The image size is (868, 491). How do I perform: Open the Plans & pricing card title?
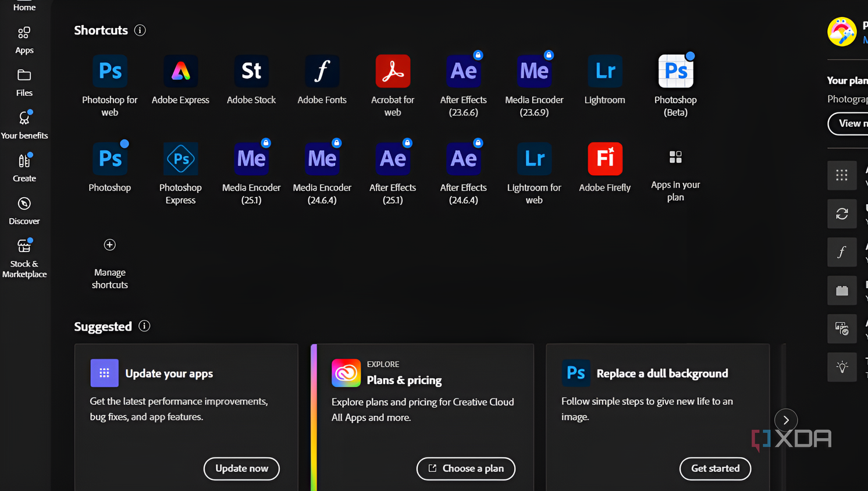(x=404, y=380)
